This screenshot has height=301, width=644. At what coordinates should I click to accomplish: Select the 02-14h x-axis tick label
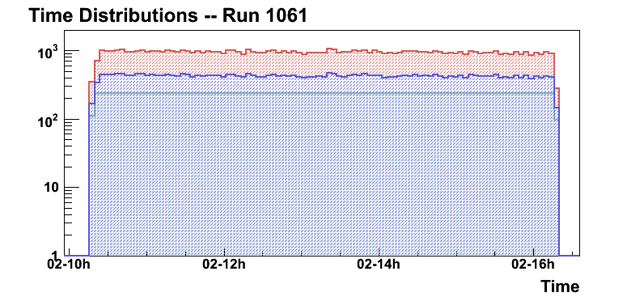click(379, 265)
